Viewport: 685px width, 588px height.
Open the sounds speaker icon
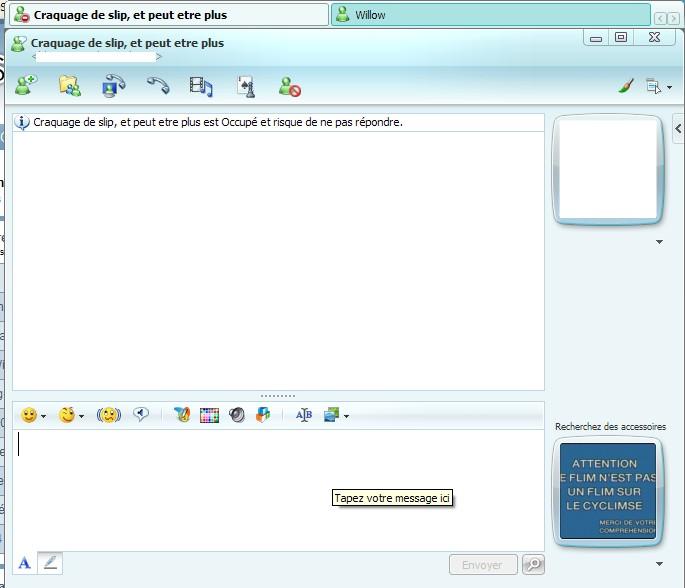pos(237,415)
